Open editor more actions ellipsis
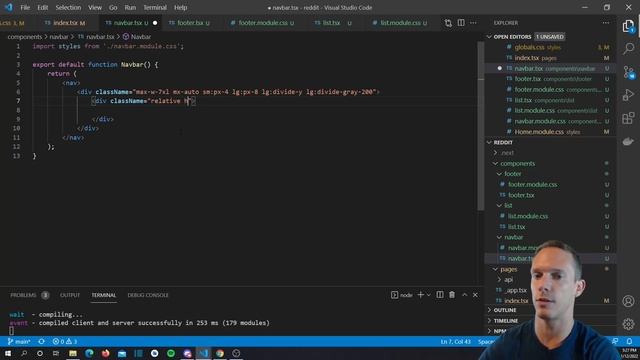The height and width of the screenshot is (360, 640). click(473, 23)
